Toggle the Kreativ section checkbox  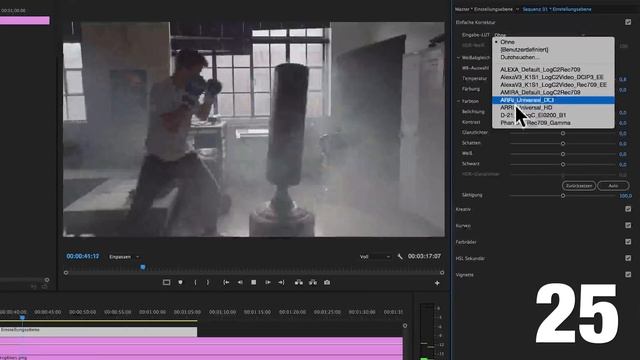[628, 209]
